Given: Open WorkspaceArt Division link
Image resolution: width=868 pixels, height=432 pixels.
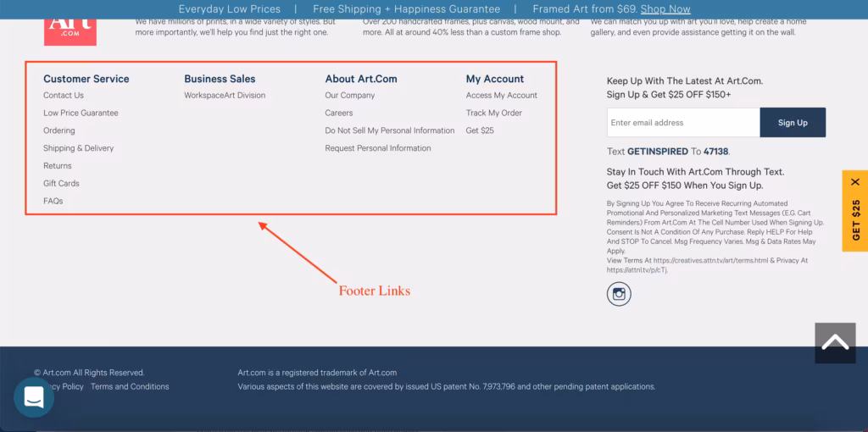Looking at the screenshot, I should click(225, 95).
